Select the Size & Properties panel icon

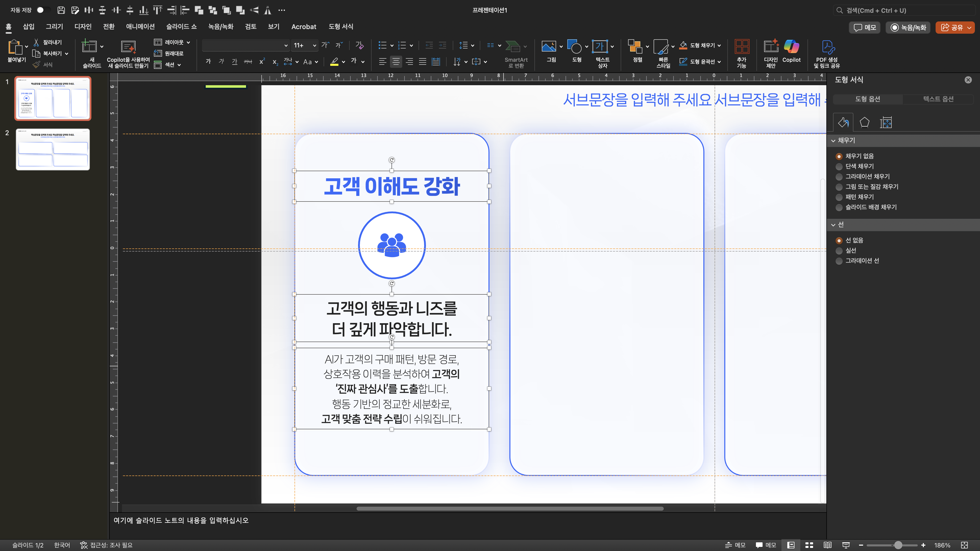(x=886, y=122)
